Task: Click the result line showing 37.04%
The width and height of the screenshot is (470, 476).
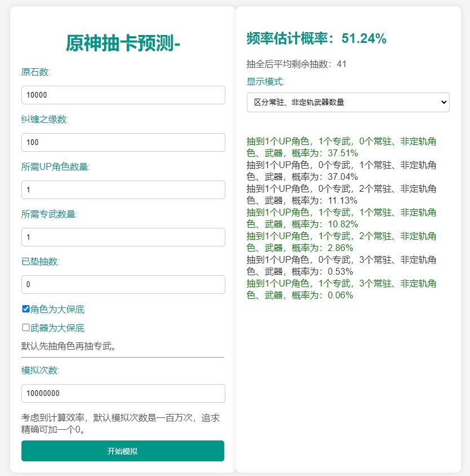Action: click(x=342, y=171)
